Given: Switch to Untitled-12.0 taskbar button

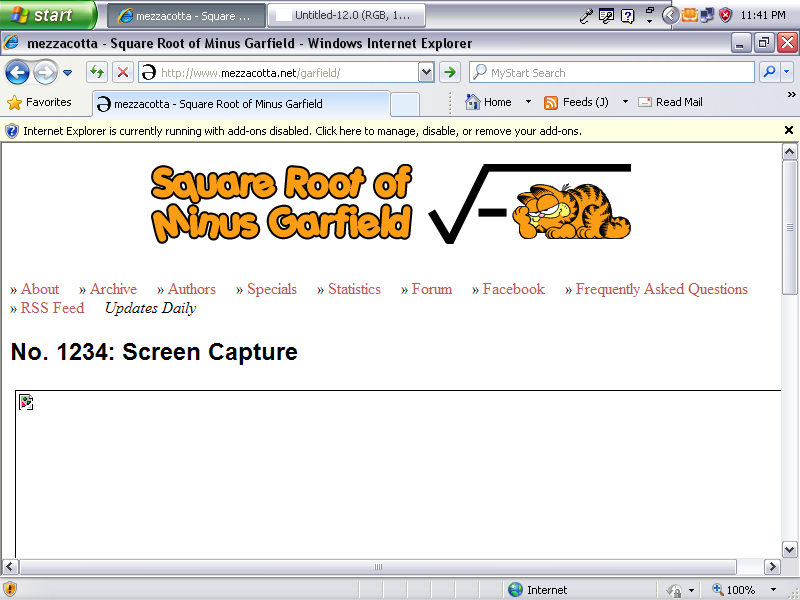Looking at the screenshot, I should [346, 15].
